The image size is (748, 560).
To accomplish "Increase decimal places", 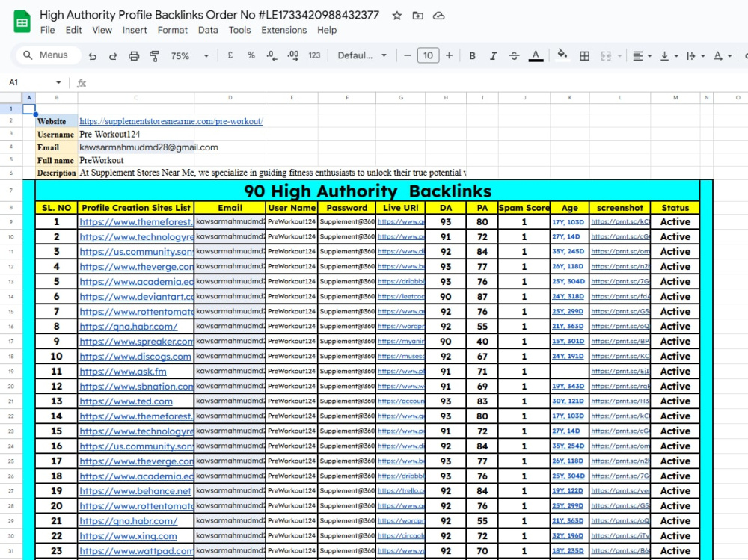I will click(x=293, y=56).
